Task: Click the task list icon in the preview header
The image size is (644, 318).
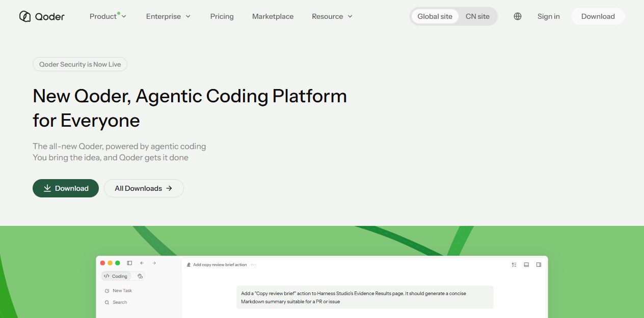Action: pos(514,265)
